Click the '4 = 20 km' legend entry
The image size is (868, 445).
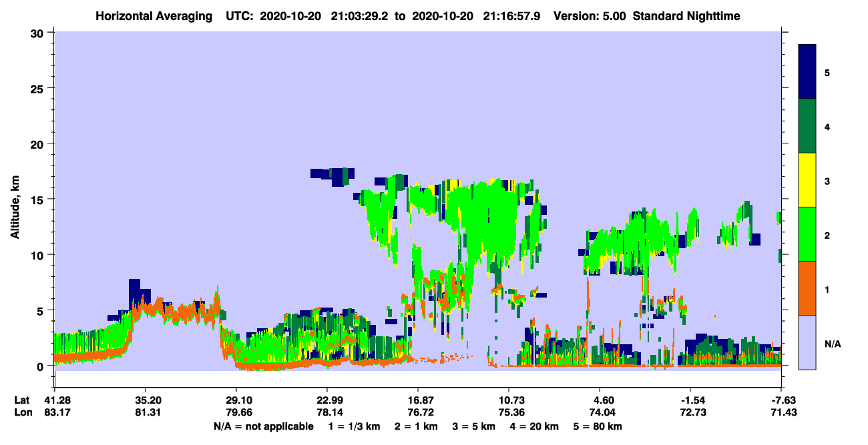[535, 426]
